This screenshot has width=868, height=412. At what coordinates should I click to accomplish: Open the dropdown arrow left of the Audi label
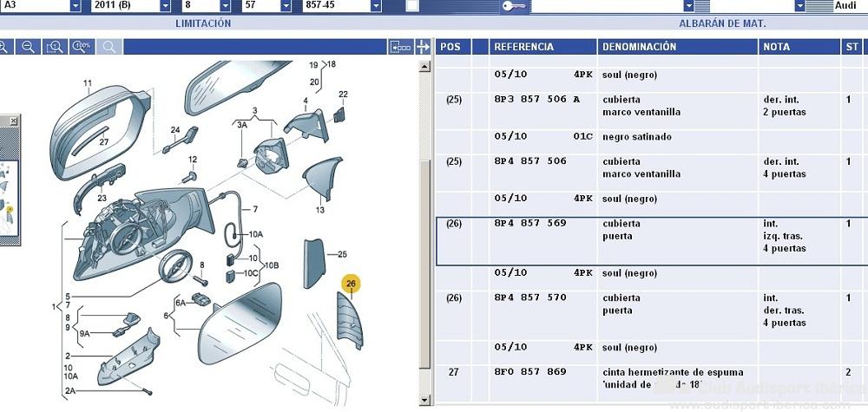(800, 6)
